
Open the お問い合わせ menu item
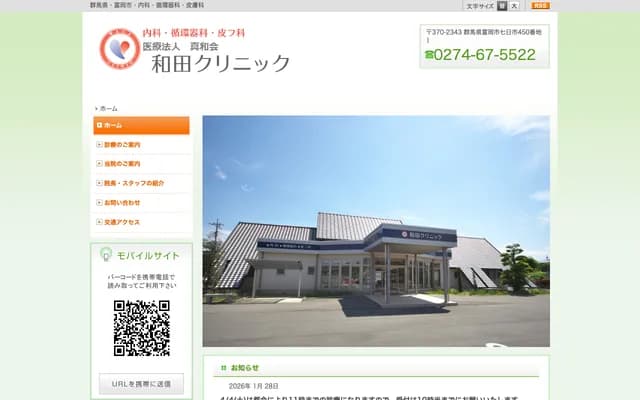[141, 202]
